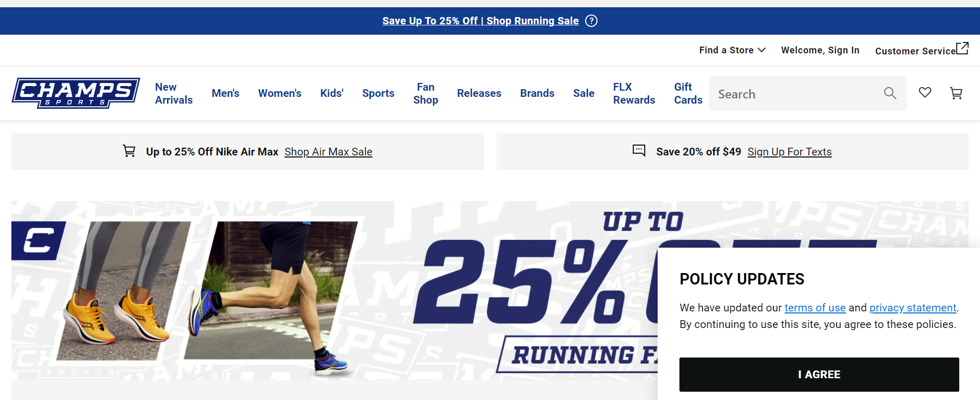
Task: Open the Brands menu
Action: click(537, 93)
